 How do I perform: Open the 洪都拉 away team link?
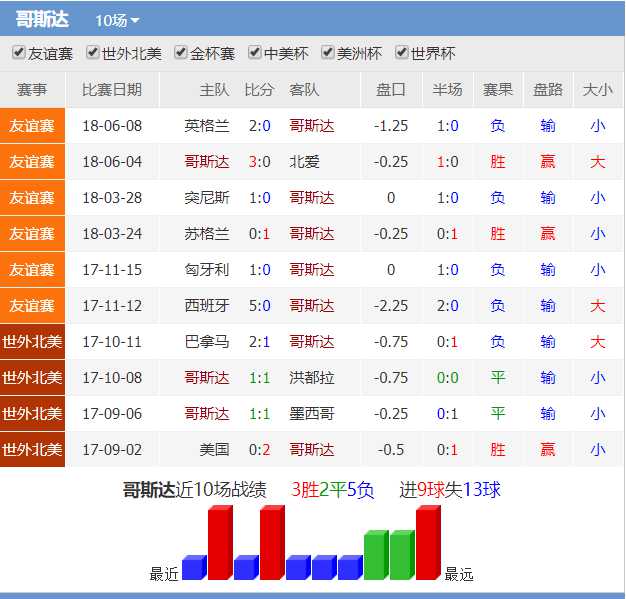312,378
